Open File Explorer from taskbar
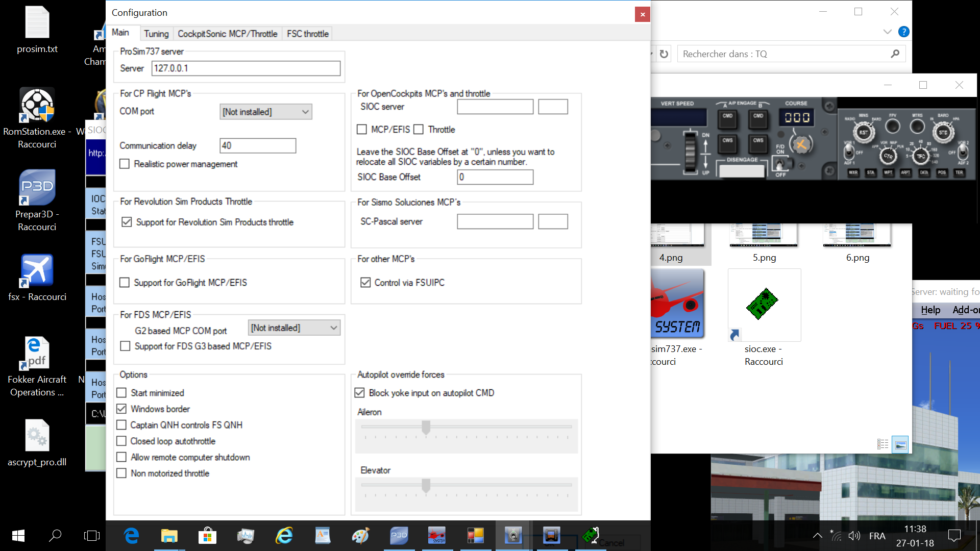The width and height of the screenshot is (980, 551). (x=169, y=536)
